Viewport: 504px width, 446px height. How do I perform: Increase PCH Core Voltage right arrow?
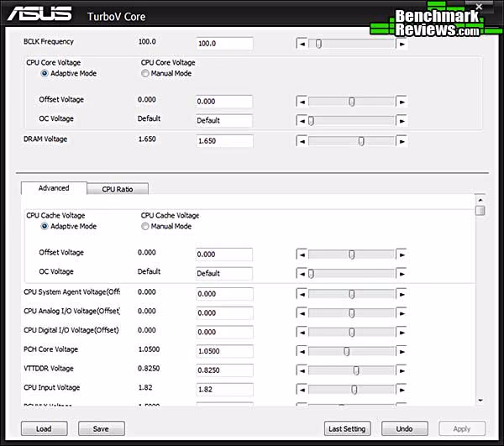pyautogui.click(x=402, y=352)
